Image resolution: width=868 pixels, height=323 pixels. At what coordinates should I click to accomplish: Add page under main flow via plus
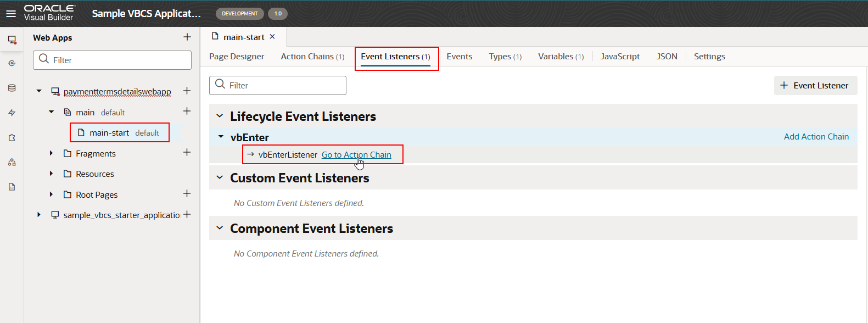tap(187, 111)
